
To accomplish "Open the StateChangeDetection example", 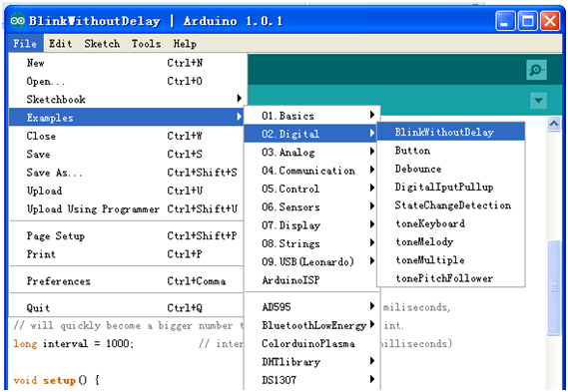I will [x=451, y=205].
